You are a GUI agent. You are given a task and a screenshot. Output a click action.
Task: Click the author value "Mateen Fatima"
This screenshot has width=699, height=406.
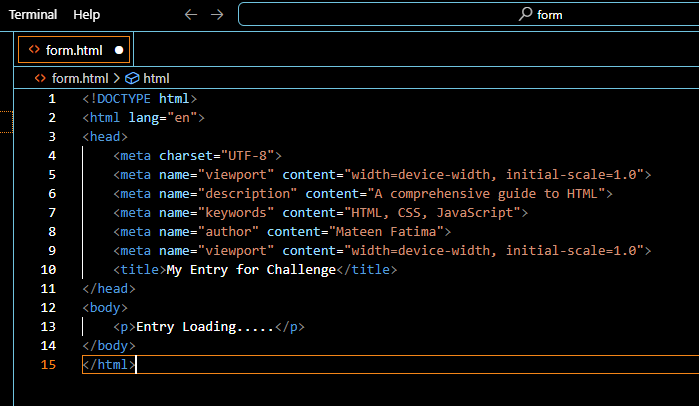click(x=386, y=232)
